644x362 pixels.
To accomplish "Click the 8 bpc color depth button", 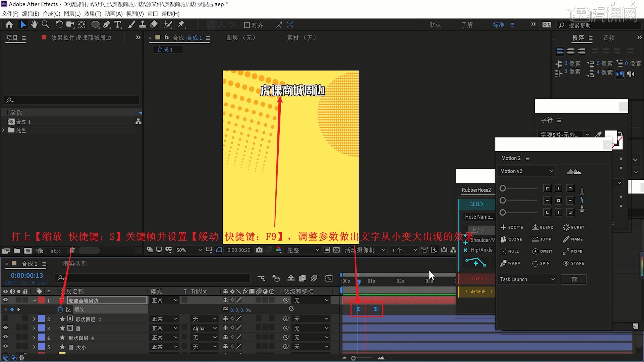I will coord(56,251).
